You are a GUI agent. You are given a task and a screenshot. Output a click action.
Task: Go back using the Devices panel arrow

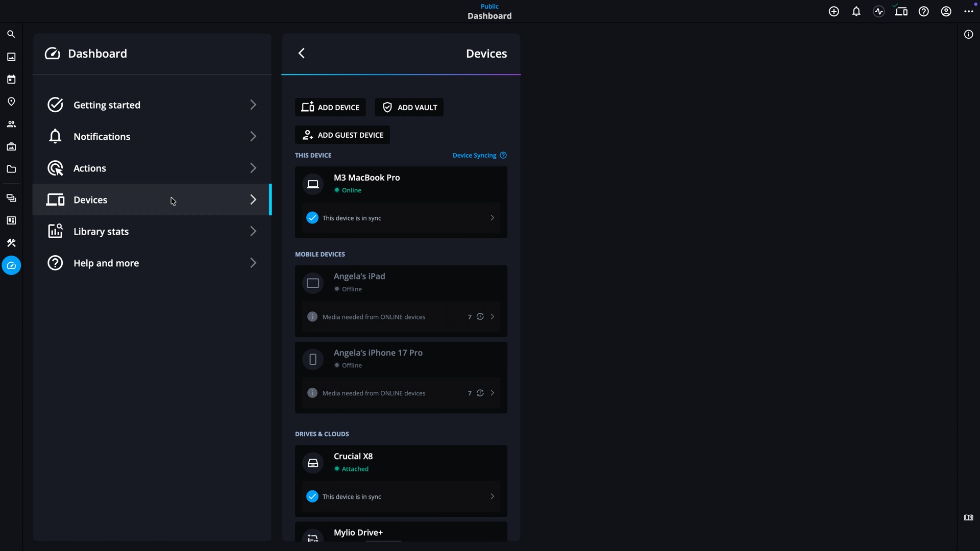click(302, 54)
